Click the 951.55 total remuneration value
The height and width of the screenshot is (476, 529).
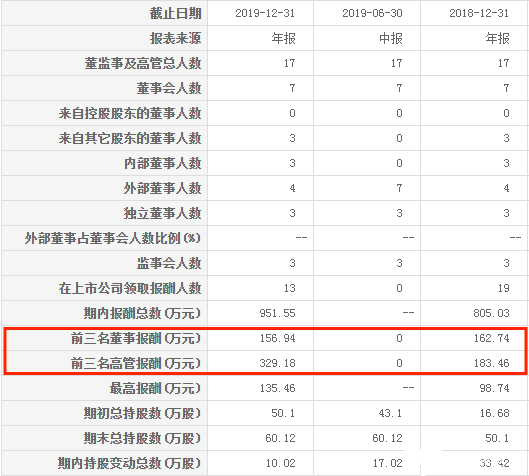[277, 313]
